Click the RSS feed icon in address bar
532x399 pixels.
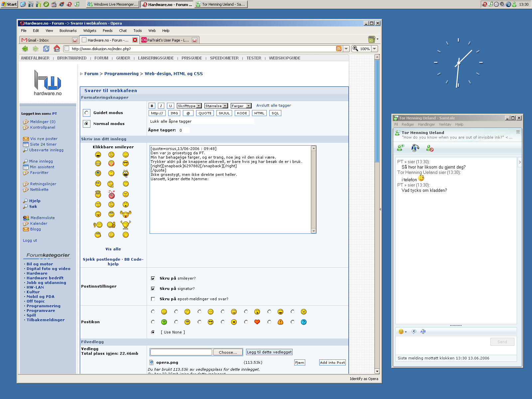pos(339,49)
